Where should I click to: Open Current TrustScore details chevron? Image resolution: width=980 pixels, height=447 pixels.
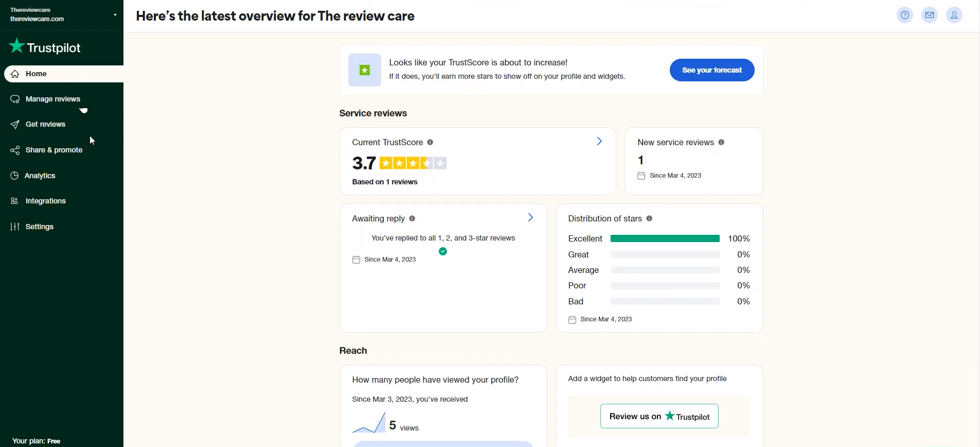(x=599, y=141)
